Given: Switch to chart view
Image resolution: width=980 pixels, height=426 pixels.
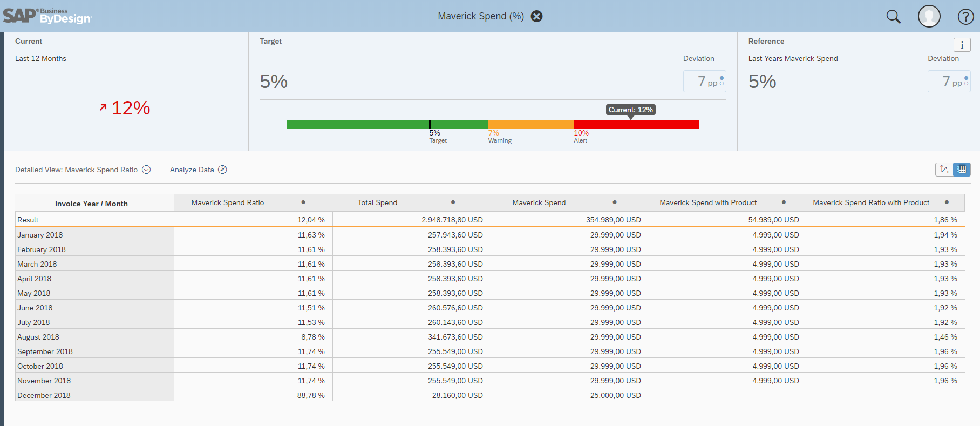Looking at the screenshot, I should (944, 170).
